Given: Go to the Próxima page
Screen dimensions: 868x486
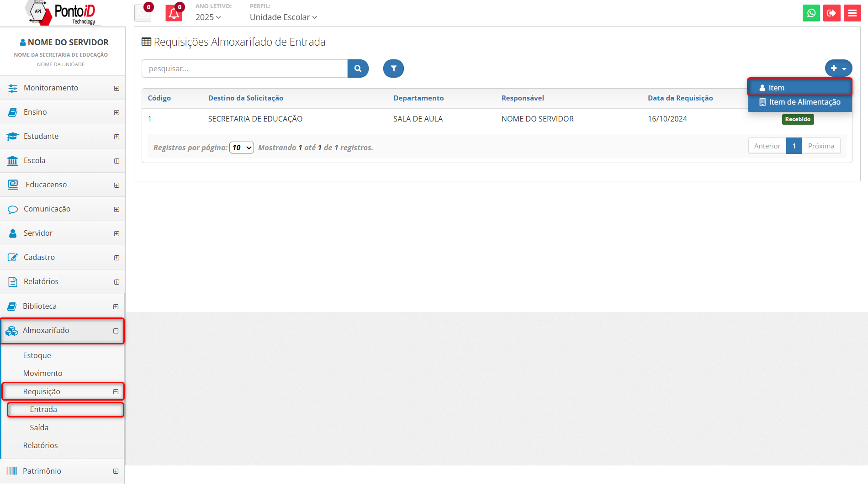Looking at the screenshot, I should coord(821,146).
